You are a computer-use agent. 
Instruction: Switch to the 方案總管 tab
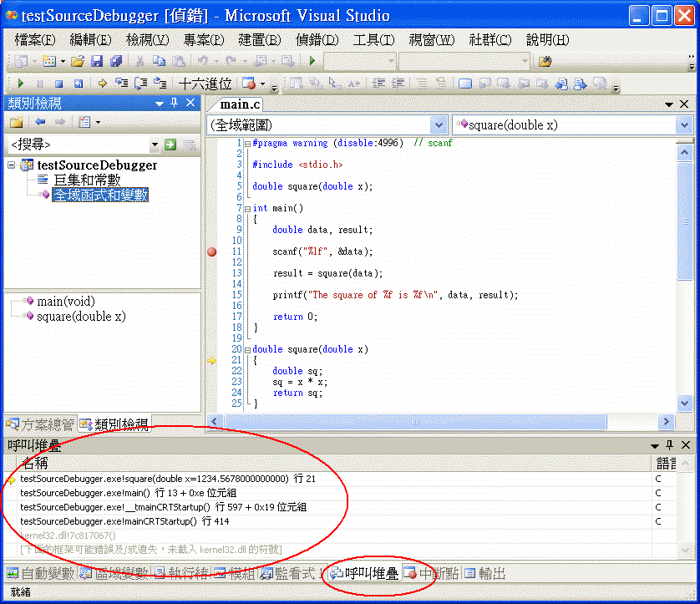[x=40, y=424]
